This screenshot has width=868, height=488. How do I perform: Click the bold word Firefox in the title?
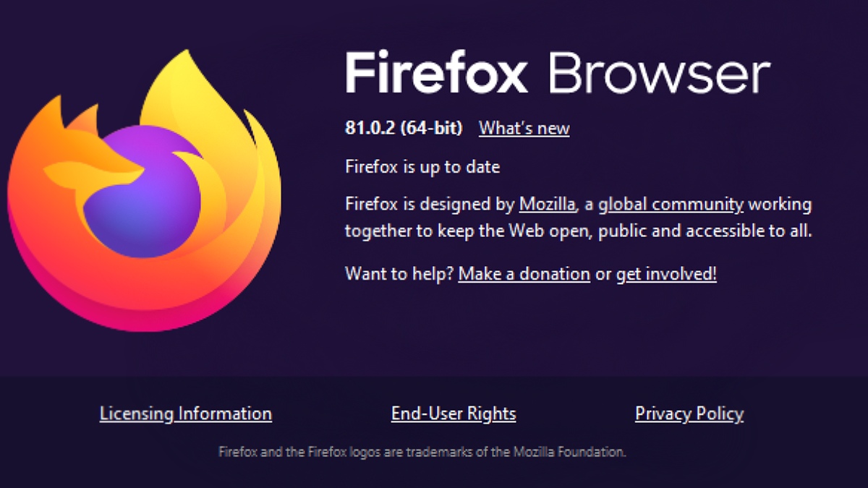(x=437, y=72)
